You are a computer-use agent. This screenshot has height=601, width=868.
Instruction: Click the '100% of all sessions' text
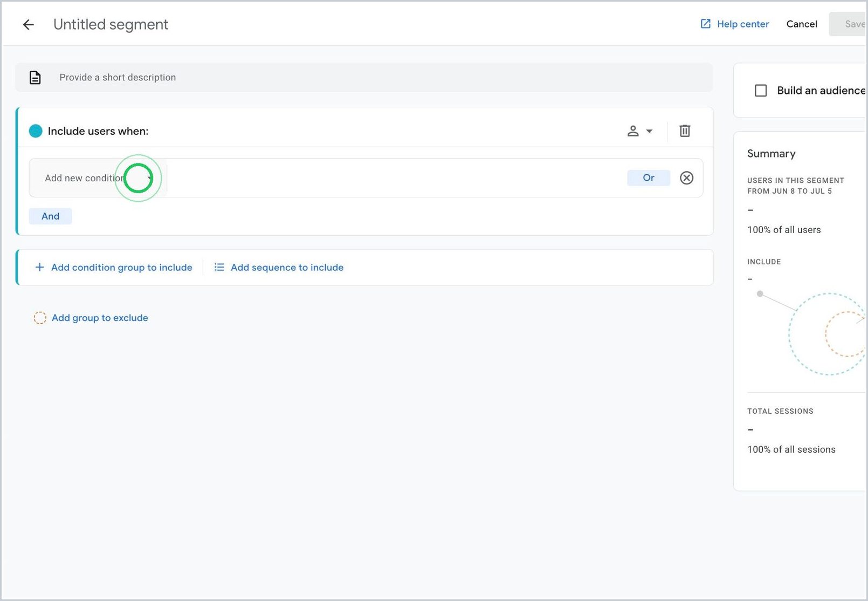click(x=791, y=449)
